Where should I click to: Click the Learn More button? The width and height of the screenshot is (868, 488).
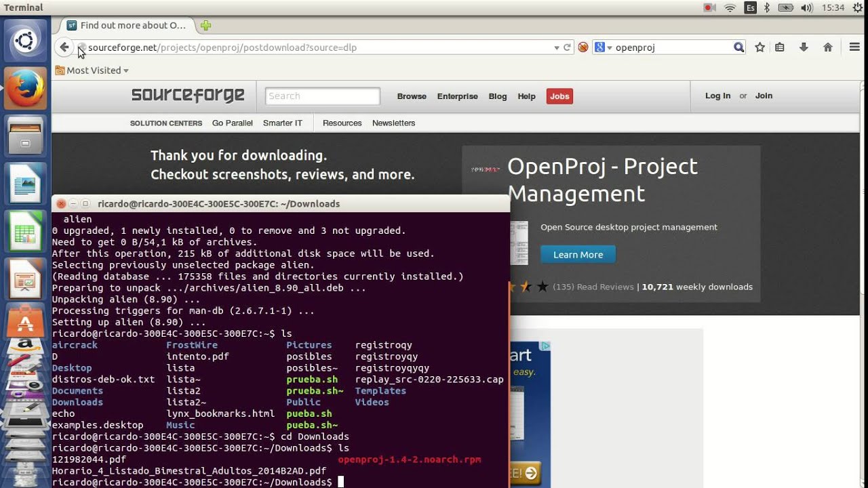click(578, 255)
